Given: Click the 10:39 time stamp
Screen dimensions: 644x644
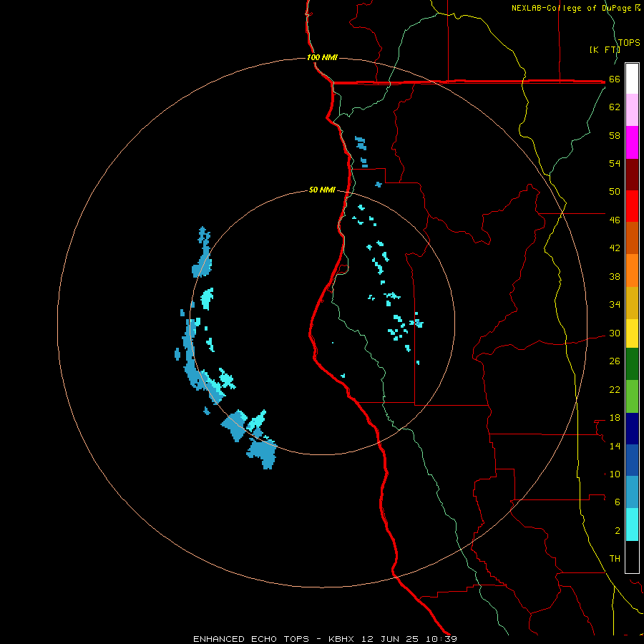Looking at the screenshot, I should click(x=441, y=639).
